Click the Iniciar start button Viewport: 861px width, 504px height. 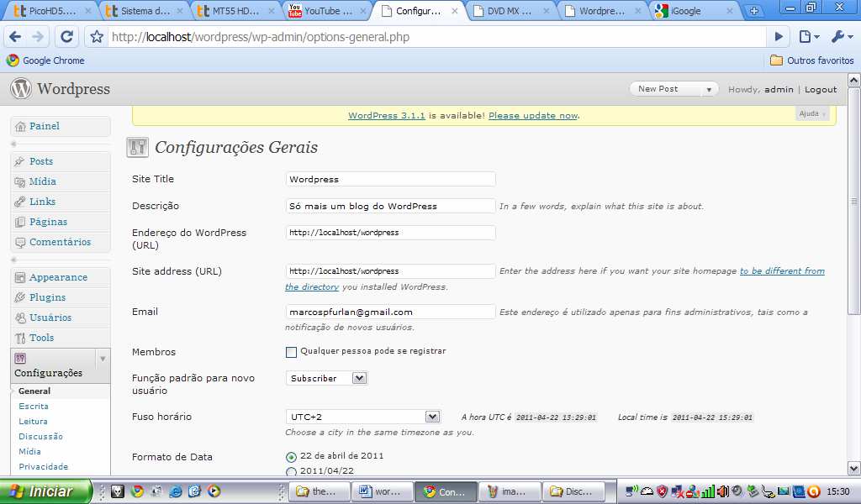point(46,491)
